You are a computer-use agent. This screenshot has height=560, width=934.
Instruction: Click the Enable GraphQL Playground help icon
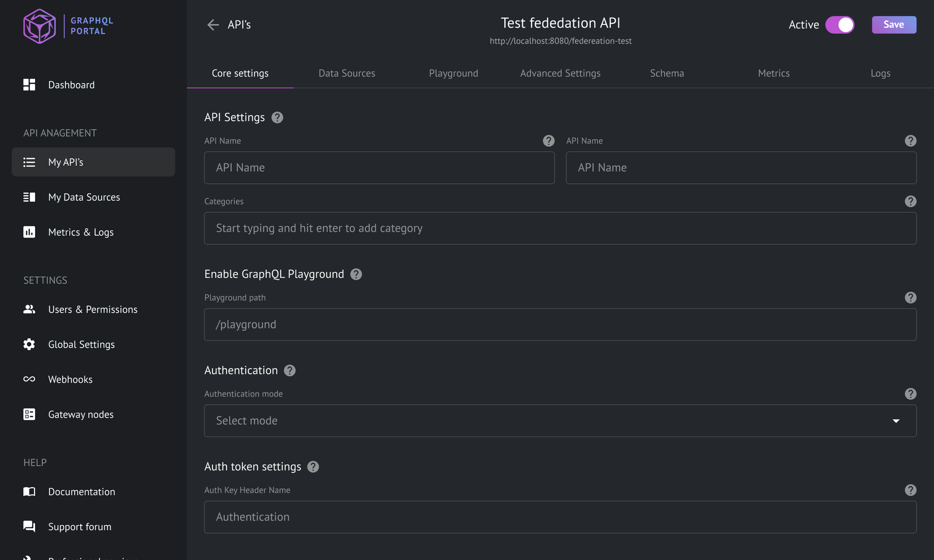[355, 274]
